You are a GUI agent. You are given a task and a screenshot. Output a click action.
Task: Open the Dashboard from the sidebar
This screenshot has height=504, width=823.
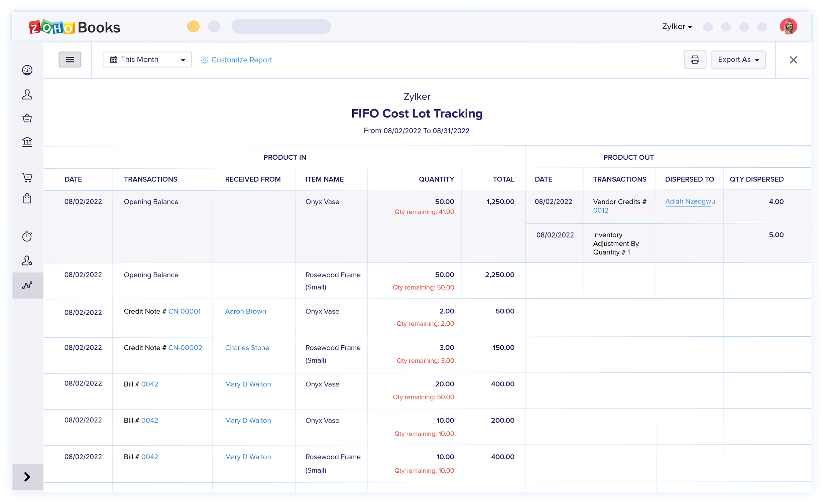click(27, 70)
